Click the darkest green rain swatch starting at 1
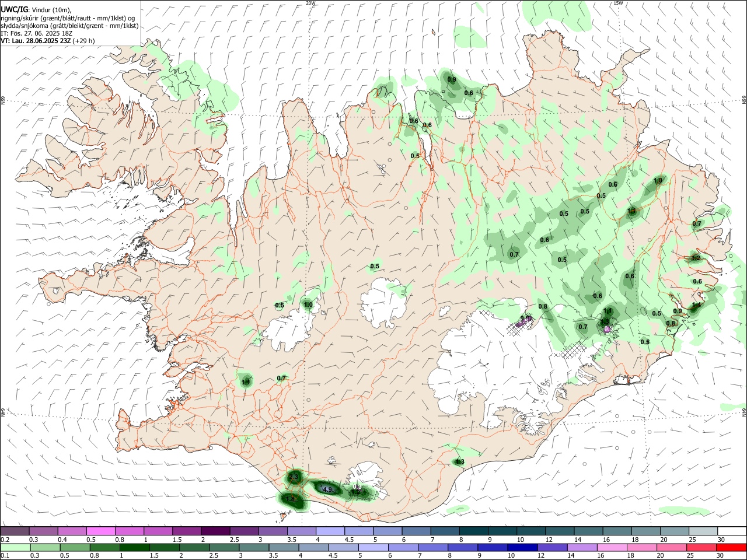The width and height of the screenshot is (747, 560). (x=134, y=547)
